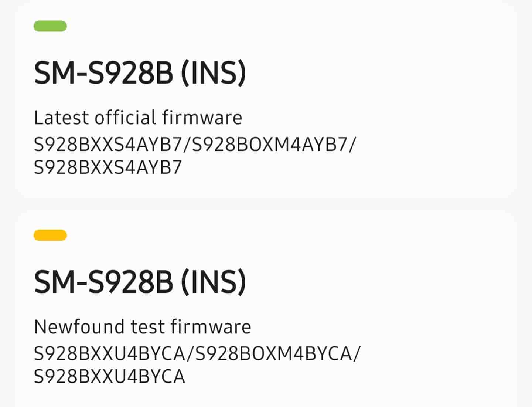Tap the S928BOXM4AYB7 CSC code
This screenshot has height=407, width=532.
tap(270, 145)
